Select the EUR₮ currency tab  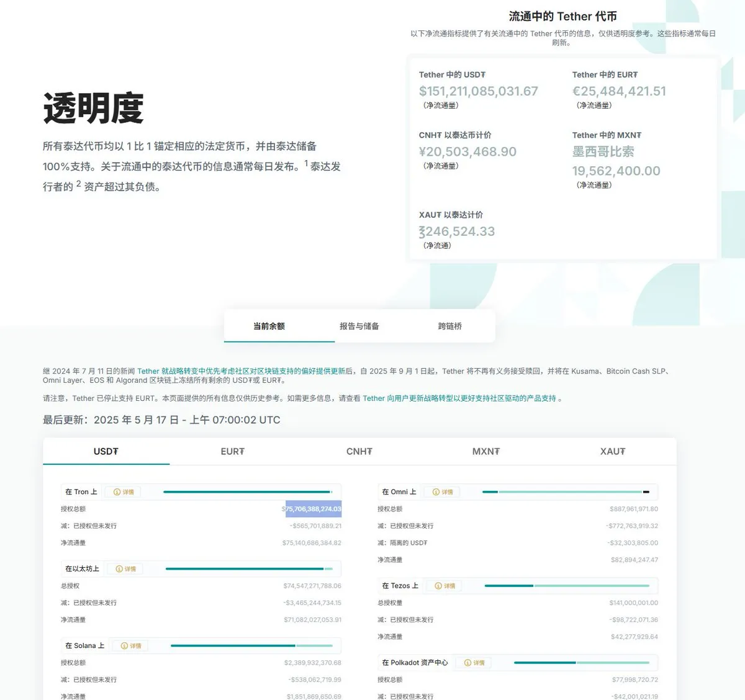click(x=233, y=451)
